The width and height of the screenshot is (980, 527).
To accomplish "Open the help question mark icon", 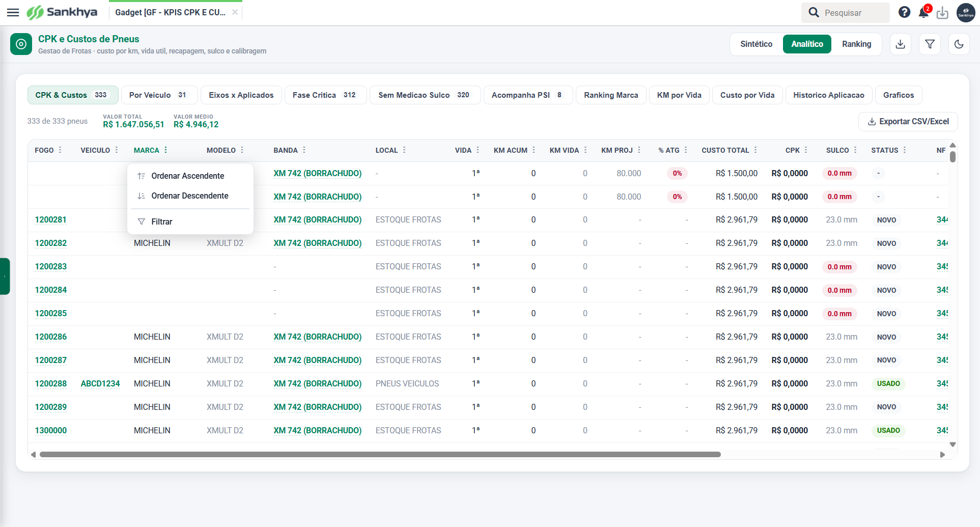I will point(904,12).
